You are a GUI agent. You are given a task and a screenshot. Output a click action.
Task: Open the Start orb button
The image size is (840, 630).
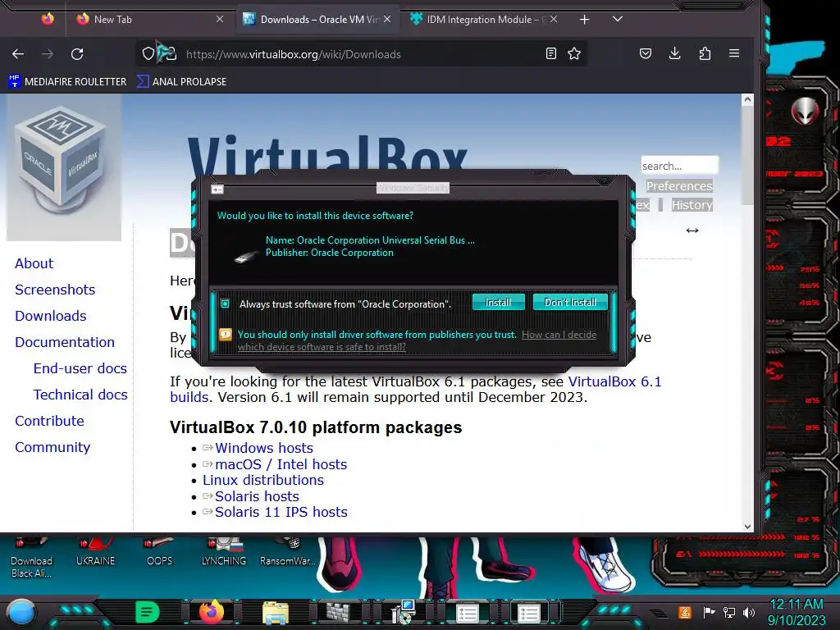[x=22, y=612]
